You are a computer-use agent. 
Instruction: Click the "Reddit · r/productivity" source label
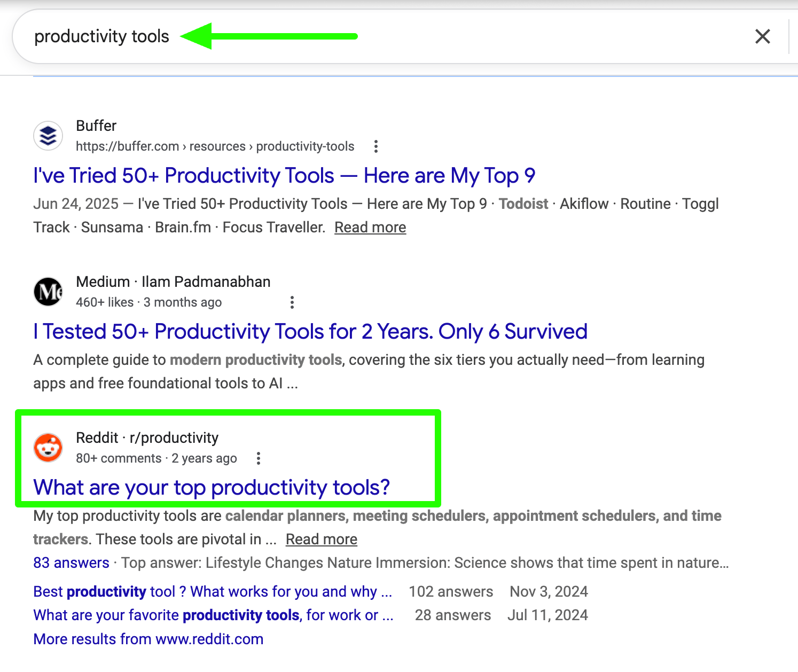(x=147, y=438)
